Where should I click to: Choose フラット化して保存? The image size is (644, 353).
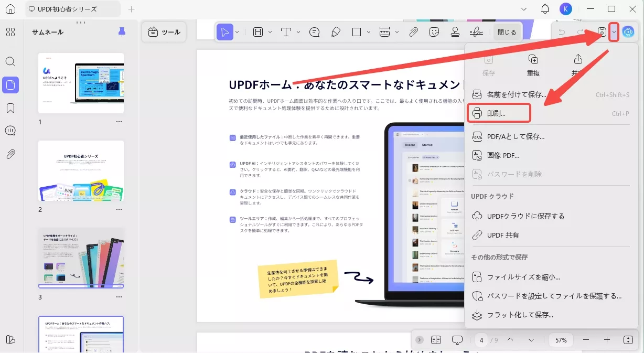pyautogui.click(x=551, y=315)
